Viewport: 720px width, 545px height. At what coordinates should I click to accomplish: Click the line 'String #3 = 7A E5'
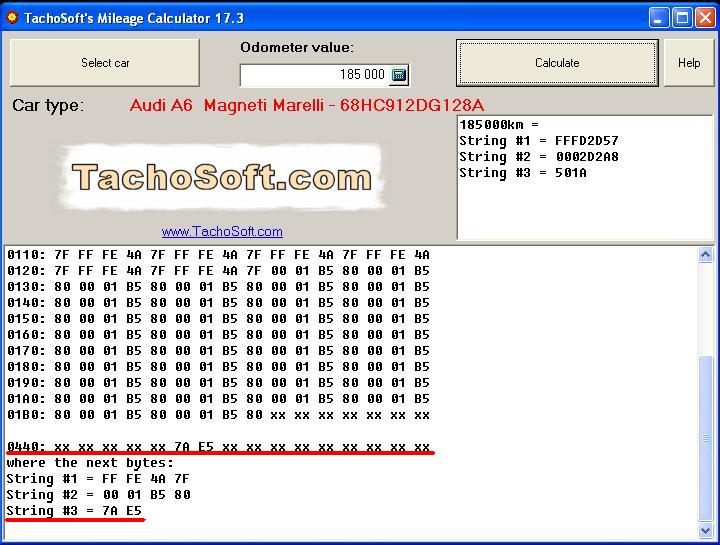pos(74,511)
